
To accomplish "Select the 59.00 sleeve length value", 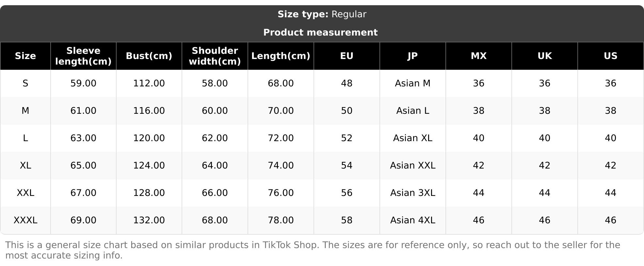I will (83, 83).
